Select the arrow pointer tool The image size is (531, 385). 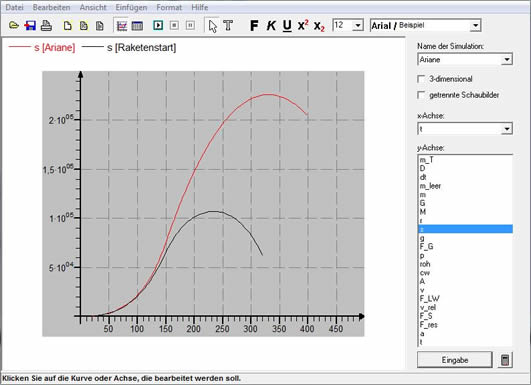tap(213, 26)
